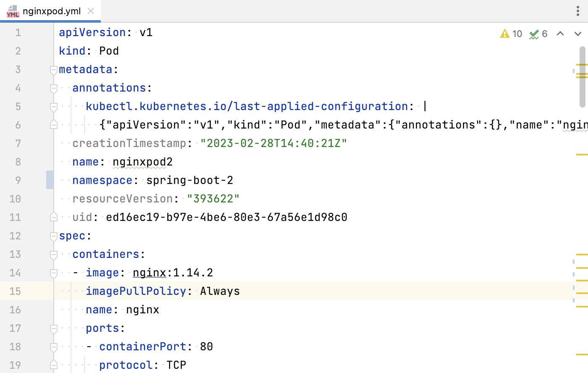Click the typo check indicator showing 6
Viewport: 588px width, 373px height.
point(538,34)
